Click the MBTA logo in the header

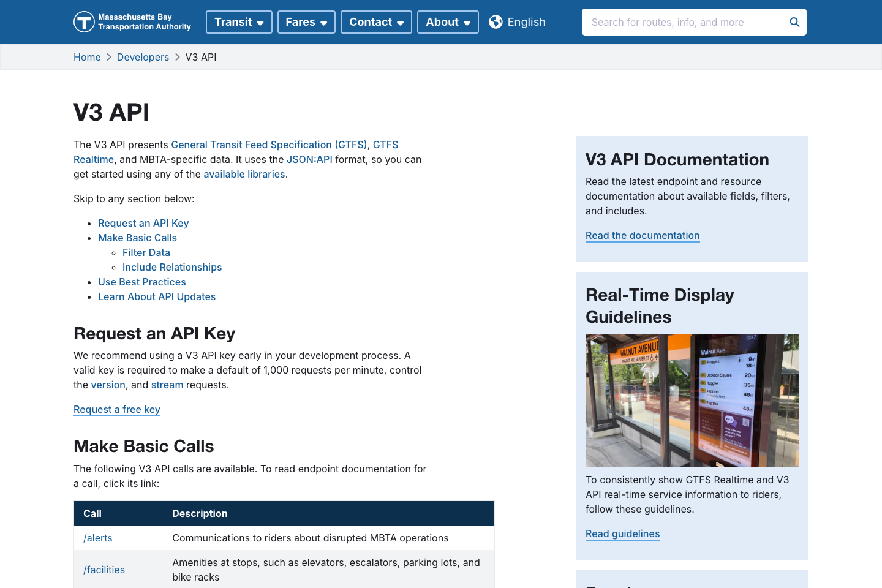83,21
